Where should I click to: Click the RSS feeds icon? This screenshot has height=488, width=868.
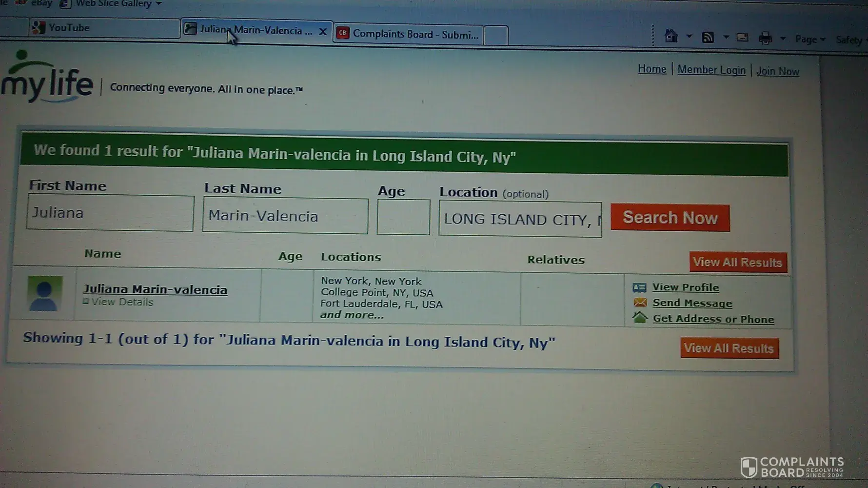click(708, 37)
